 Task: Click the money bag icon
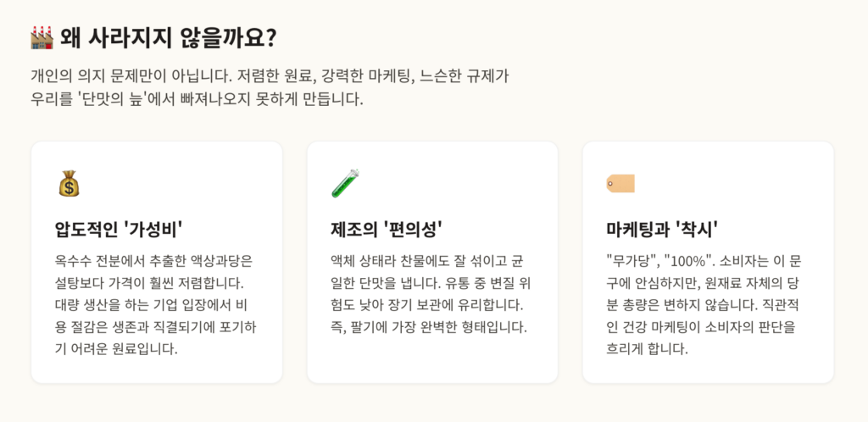69,183
